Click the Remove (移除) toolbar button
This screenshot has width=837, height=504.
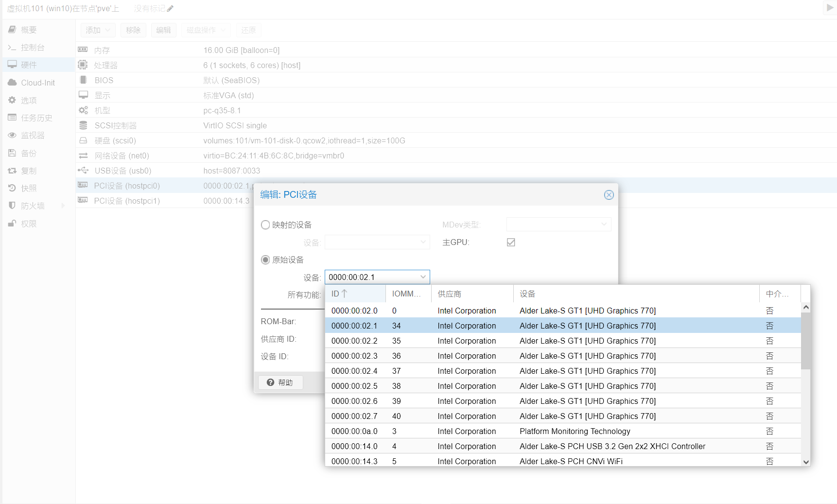[133, 30]
